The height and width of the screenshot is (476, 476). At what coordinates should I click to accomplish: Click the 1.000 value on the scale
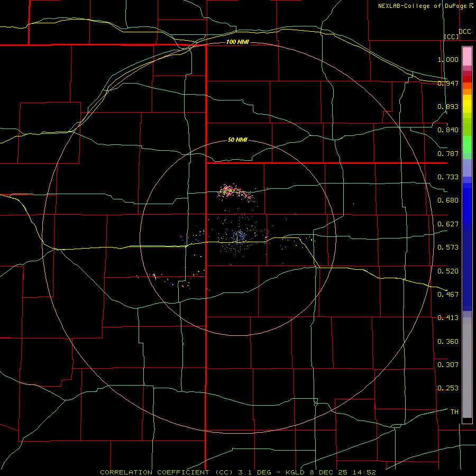click(x=448, y=59)
